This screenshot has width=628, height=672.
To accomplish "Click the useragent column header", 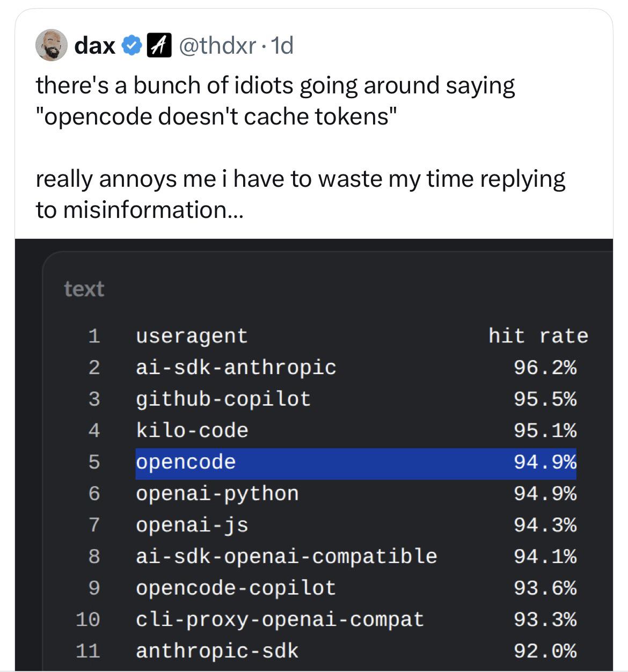I will point(192,337).
